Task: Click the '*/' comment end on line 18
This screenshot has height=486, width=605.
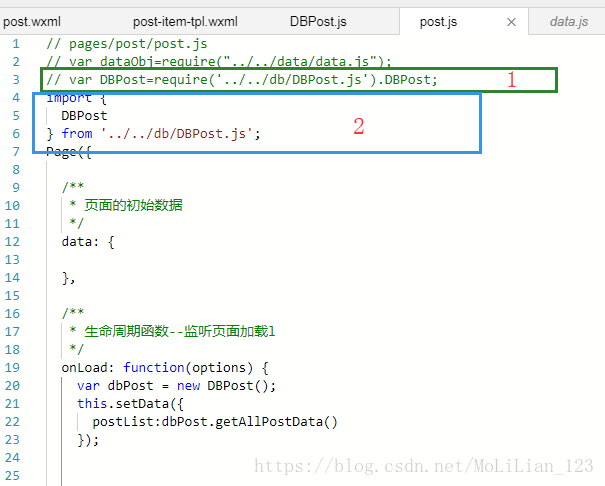Action: [76, 349]
